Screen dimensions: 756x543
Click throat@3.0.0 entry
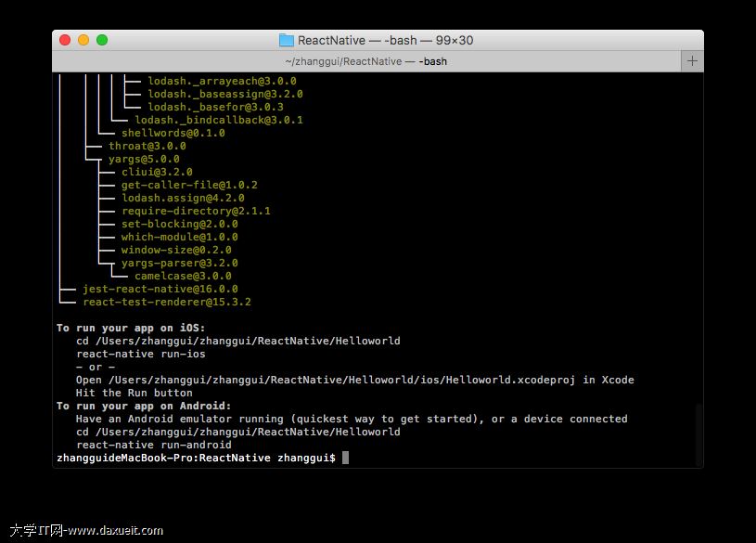(x=147, y=147)
